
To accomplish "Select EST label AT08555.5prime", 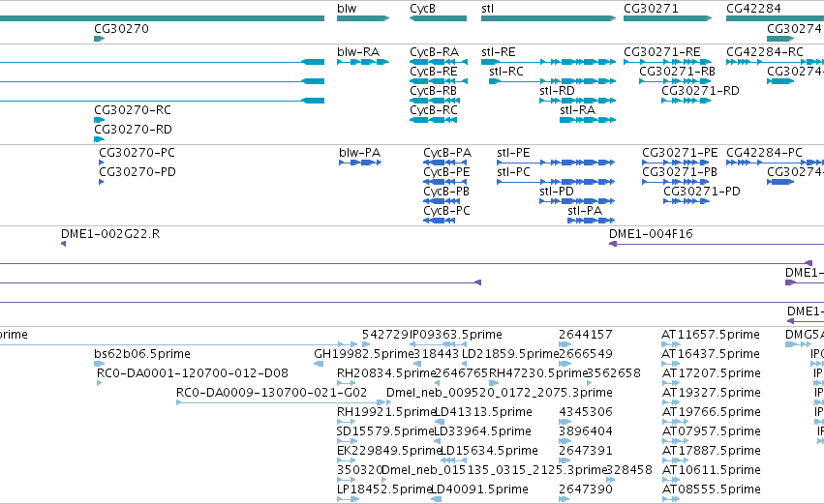I will [711, 489].
